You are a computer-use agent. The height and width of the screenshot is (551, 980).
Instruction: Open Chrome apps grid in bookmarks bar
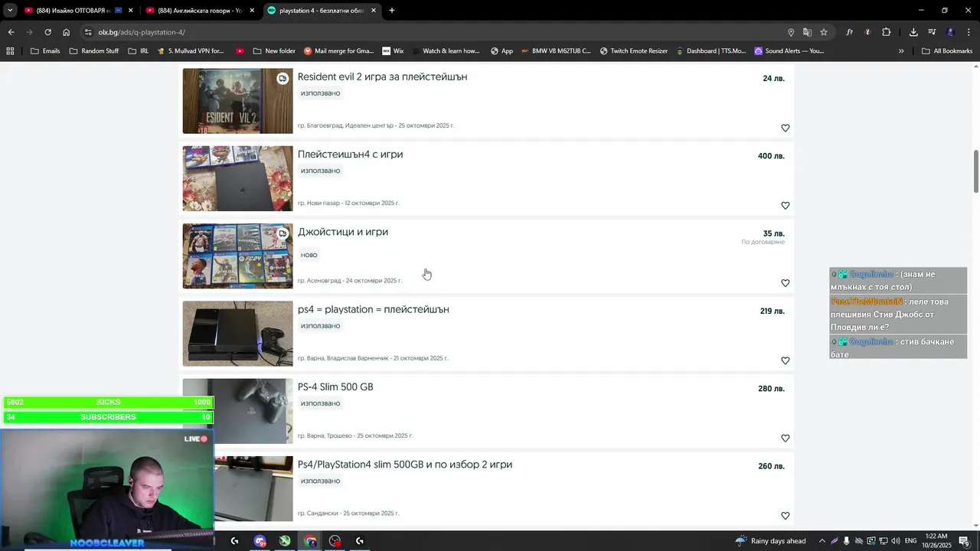coord(10,51)
